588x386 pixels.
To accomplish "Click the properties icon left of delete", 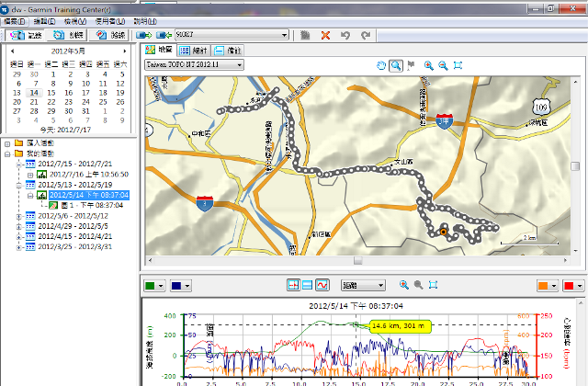I will (x=305, y=35).
